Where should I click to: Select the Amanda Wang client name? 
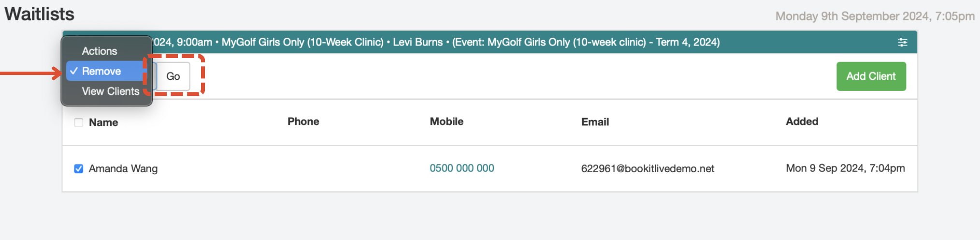(123, 168)
